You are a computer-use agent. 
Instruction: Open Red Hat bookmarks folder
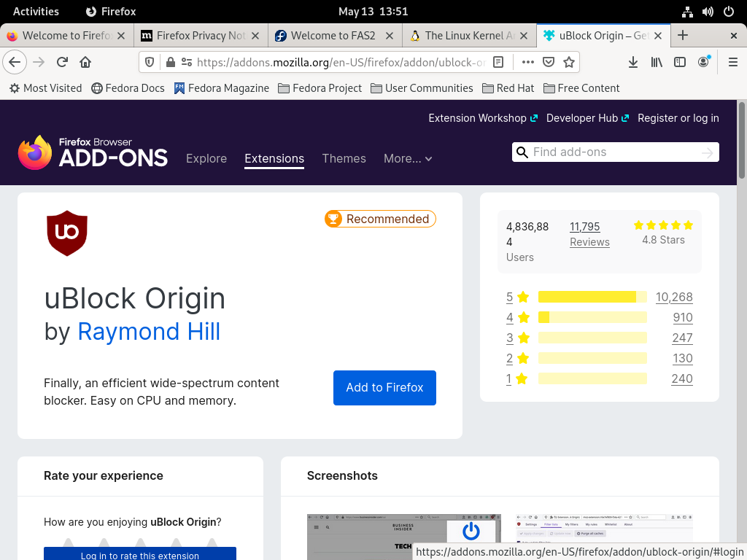[508, 88]
